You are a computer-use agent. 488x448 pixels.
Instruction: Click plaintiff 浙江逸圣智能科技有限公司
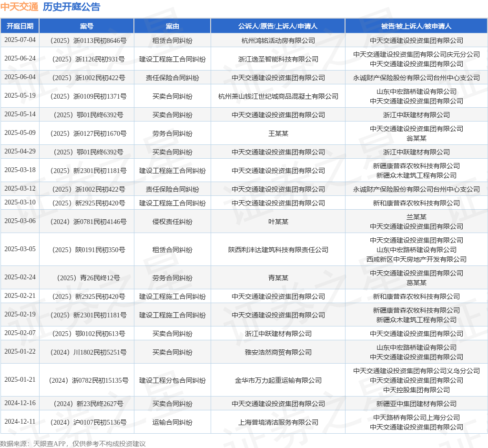[x=278, y=59]
